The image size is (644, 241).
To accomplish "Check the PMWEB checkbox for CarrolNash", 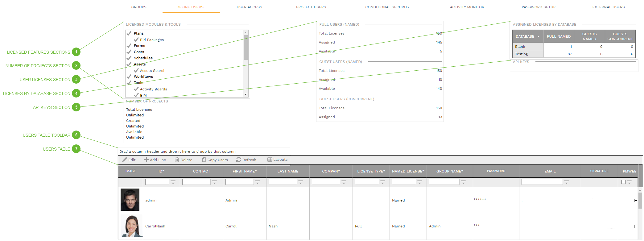I will tap(636, 226).
